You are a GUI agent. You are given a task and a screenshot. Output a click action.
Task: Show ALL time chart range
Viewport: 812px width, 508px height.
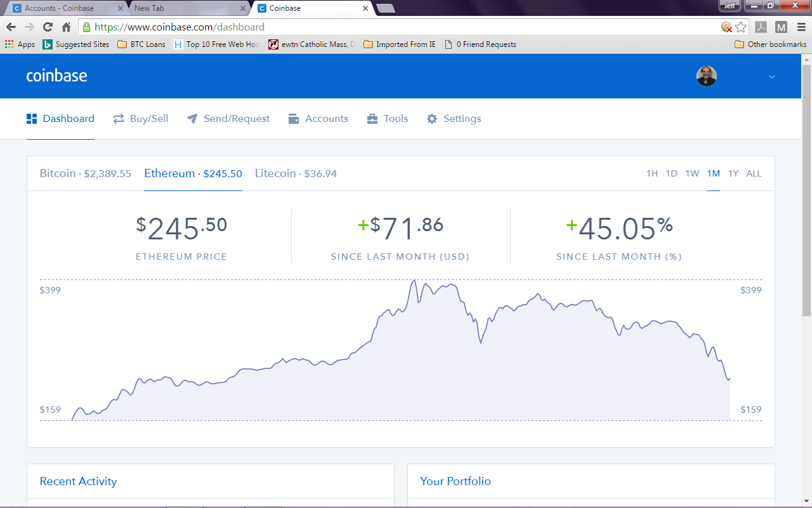(754, 173)
